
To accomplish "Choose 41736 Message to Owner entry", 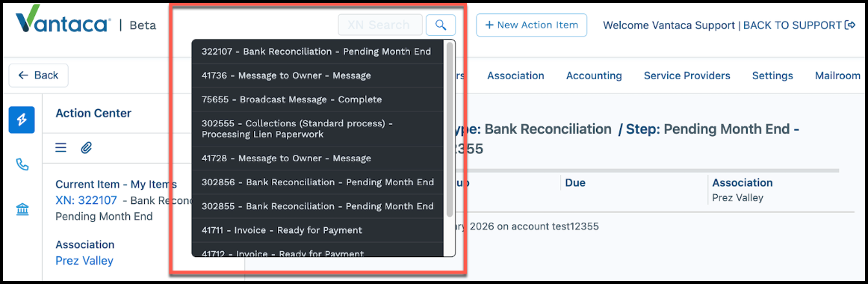I will (x=317, y=75).
